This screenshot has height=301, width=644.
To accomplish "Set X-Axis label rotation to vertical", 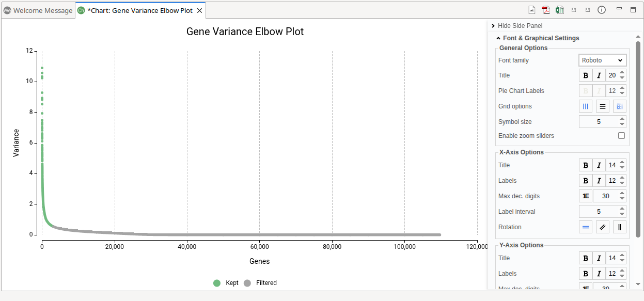I will click(620, 227).
